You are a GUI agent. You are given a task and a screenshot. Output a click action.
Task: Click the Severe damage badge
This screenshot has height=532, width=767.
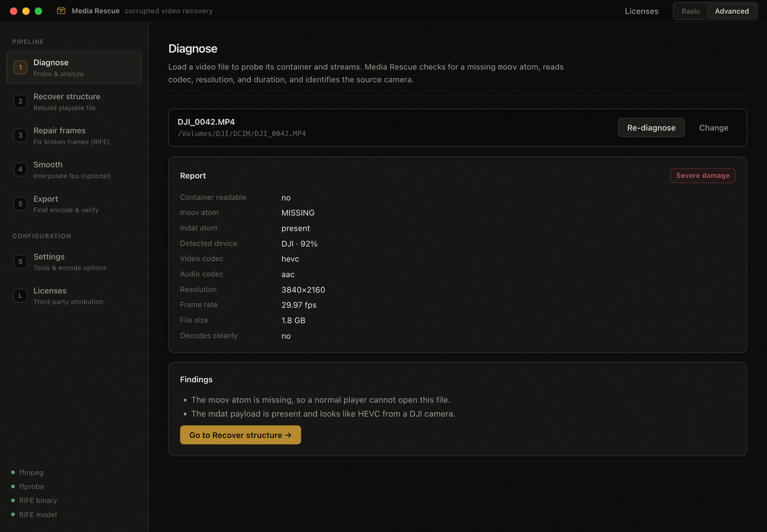coord(703,176)
